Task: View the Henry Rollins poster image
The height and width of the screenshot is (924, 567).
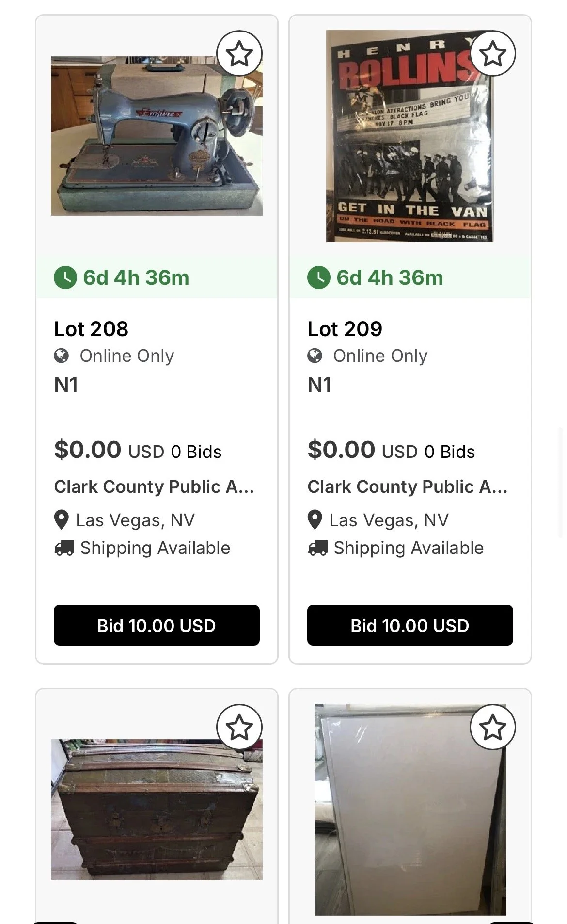Action: pos(410,136)
